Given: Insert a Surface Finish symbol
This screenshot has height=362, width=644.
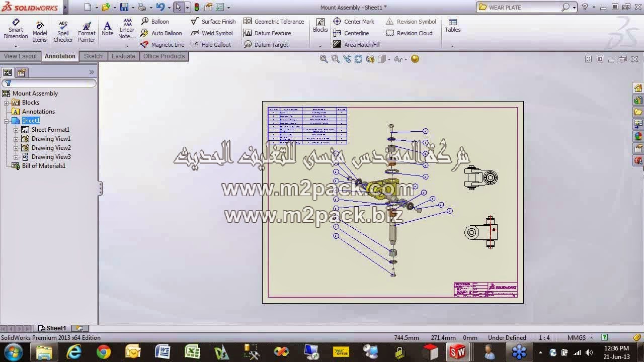Looking at the screenshot, I should pos(213,22).
